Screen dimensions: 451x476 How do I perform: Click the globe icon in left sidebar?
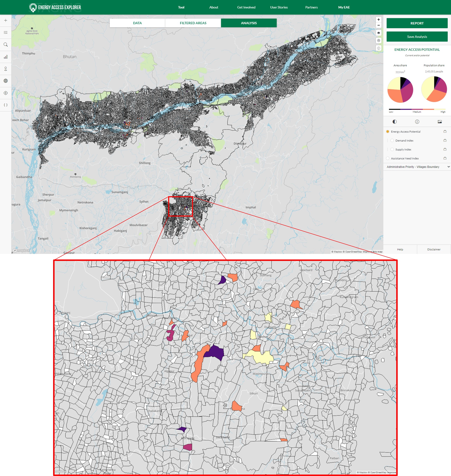pos(6,81)
